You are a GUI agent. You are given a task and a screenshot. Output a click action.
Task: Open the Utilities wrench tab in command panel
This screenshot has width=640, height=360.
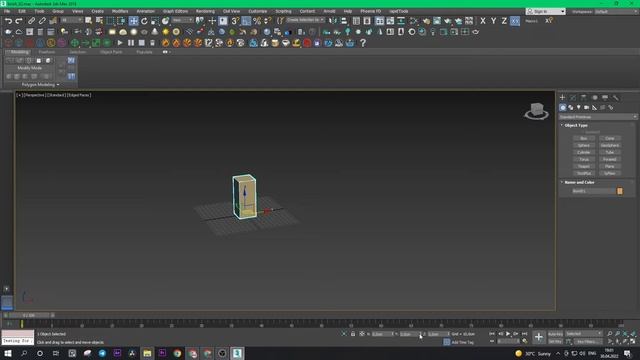(x=616, y=98)
